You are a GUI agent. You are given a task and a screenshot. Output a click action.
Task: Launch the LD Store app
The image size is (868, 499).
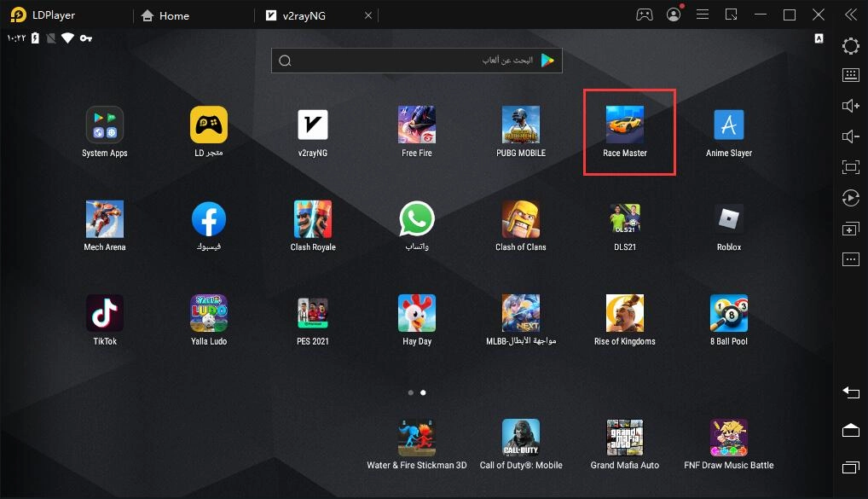(209, 125)
